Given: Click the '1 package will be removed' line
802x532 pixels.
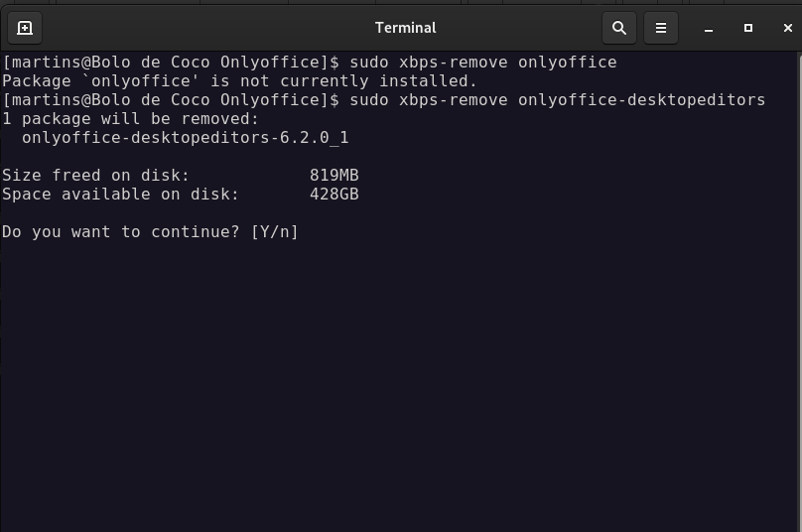Looking at the screenshot, I should [x=130, y=119].
